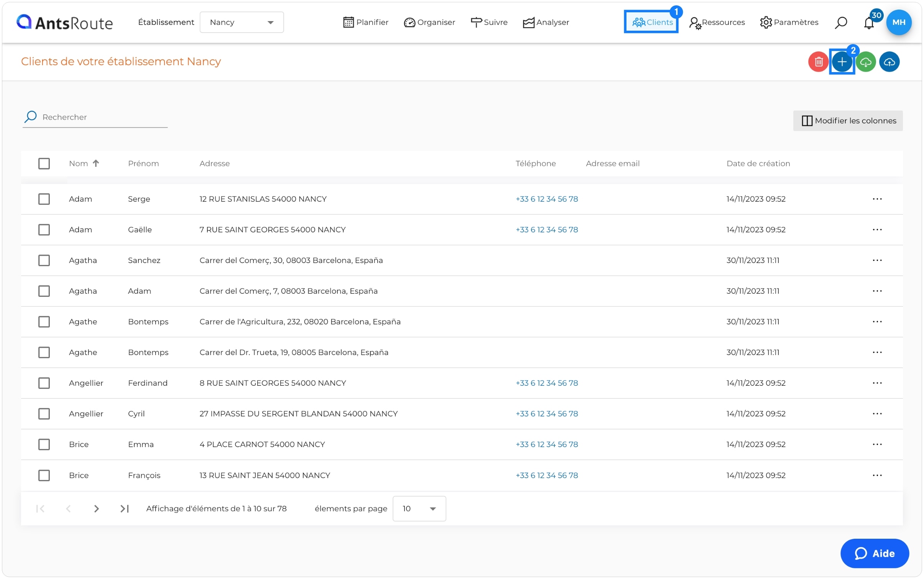The height and width of the screenshot is (579, 924).
Task: Select address 12 RUE STANISLAS 54000 NANCY
Action: tap(263, 199)
